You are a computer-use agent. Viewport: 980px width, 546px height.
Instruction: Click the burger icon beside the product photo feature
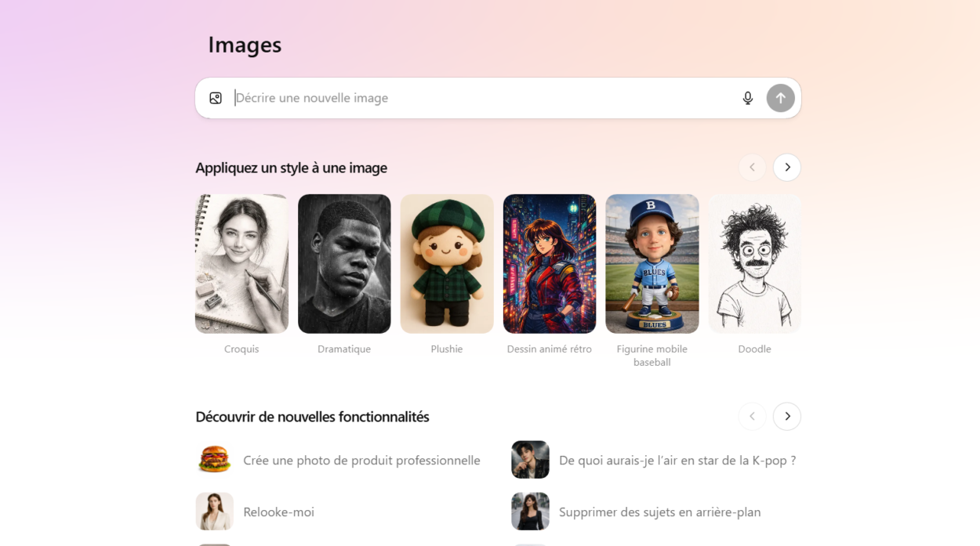(x=215, y=460)
